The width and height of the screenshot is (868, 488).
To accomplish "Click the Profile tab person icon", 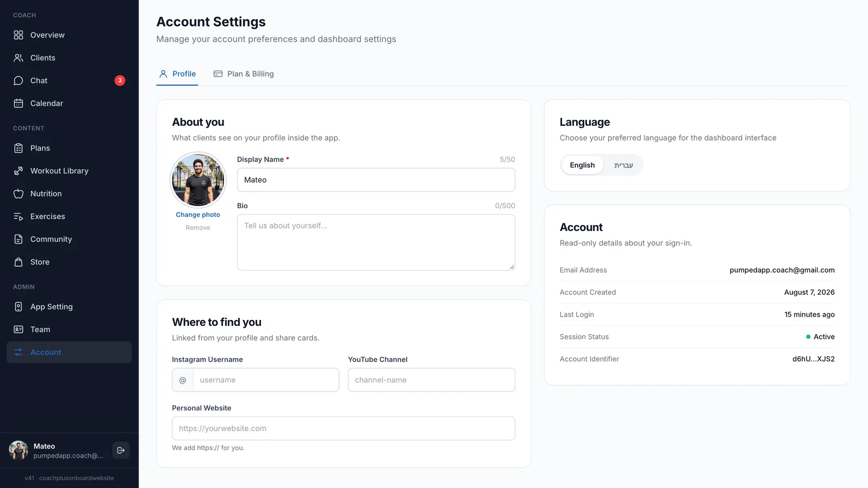I will pyautogui.click(x=163, y=74).
